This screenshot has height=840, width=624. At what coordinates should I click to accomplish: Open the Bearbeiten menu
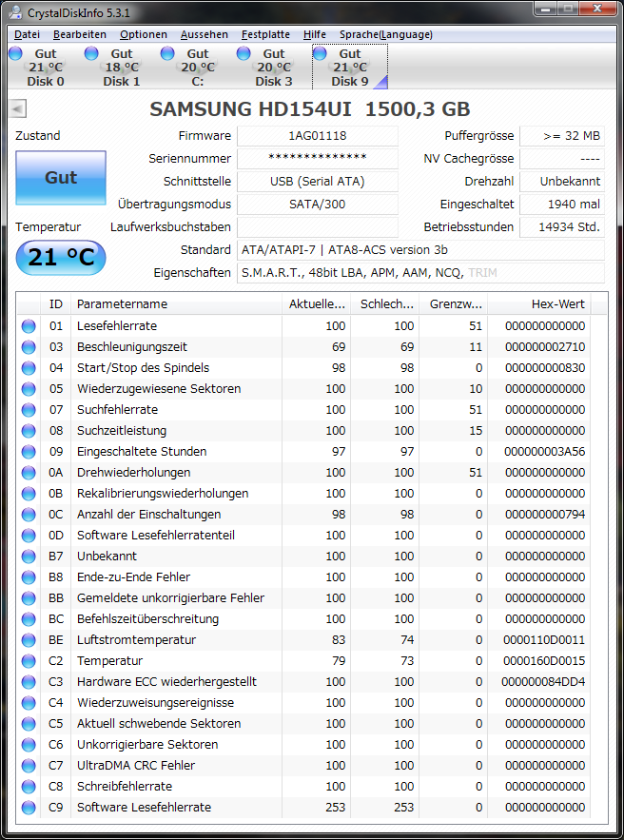click(x=80, y=35)
